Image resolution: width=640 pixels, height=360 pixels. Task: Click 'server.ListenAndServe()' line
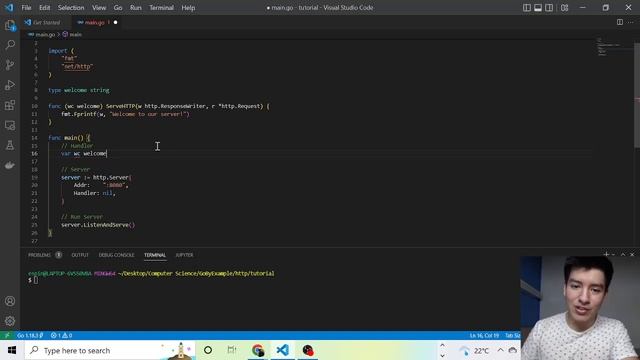pos(98,225)
